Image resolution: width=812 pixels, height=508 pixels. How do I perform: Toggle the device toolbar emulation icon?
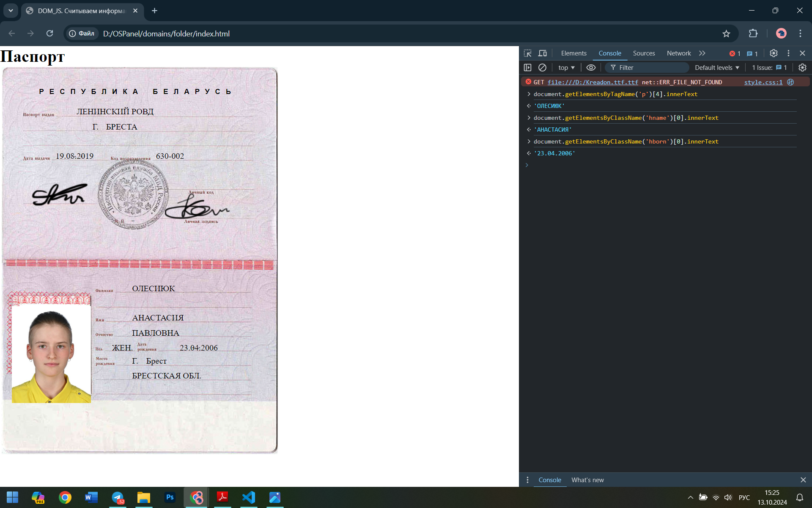tap(543, 53)
